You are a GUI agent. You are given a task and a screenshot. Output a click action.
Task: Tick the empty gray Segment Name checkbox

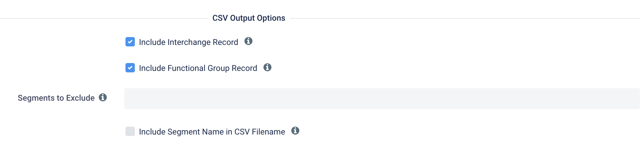(x=130, y=131)
